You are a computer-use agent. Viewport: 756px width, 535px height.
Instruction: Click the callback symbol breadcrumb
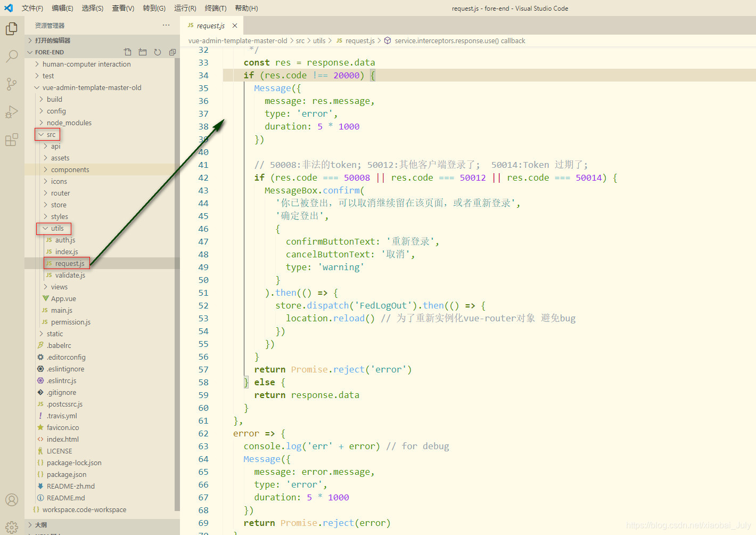(x=455, y=40)
